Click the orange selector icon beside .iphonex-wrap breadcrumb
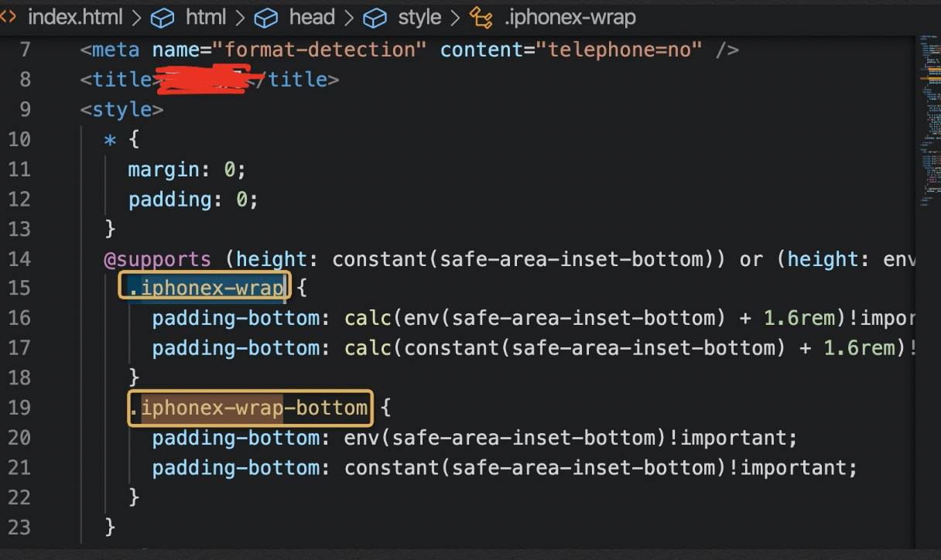Screen dimensions: 941x560 [480, 16]
